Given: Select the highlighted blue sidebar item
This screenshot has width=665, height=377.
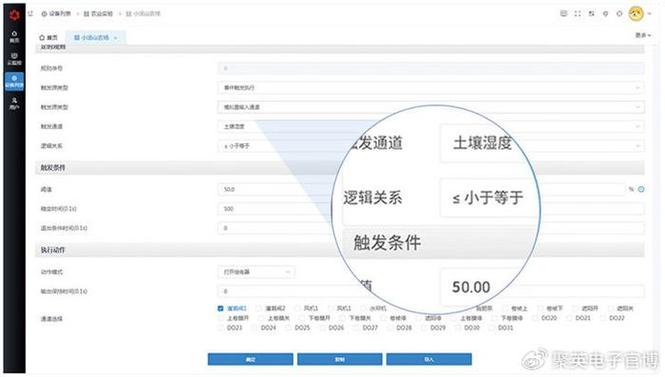Looking at the screenshot, I should pos(14,81).
